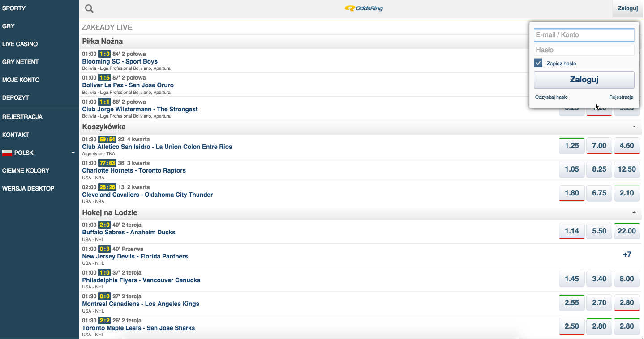The width and height of the screenshot is (644, 339).
Task: Open Toronto Maple Leafs - San Jose Sharks match
Action: click(x=138, y=328)
